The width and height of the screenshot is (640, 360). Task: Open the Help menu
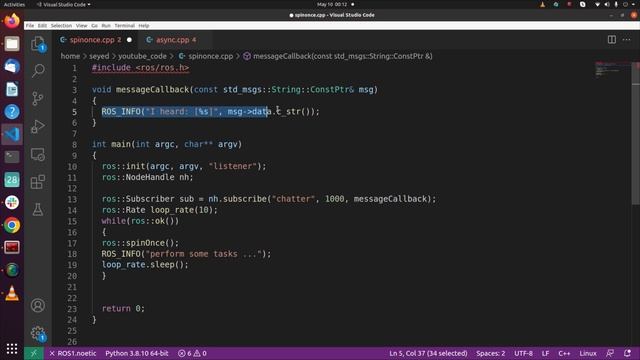144,26
